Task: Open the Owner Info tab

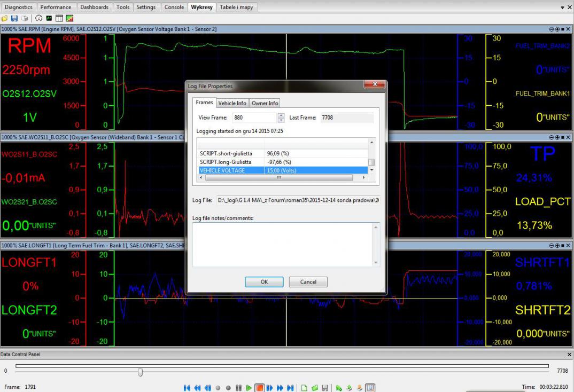Action: tap(265, 103)
